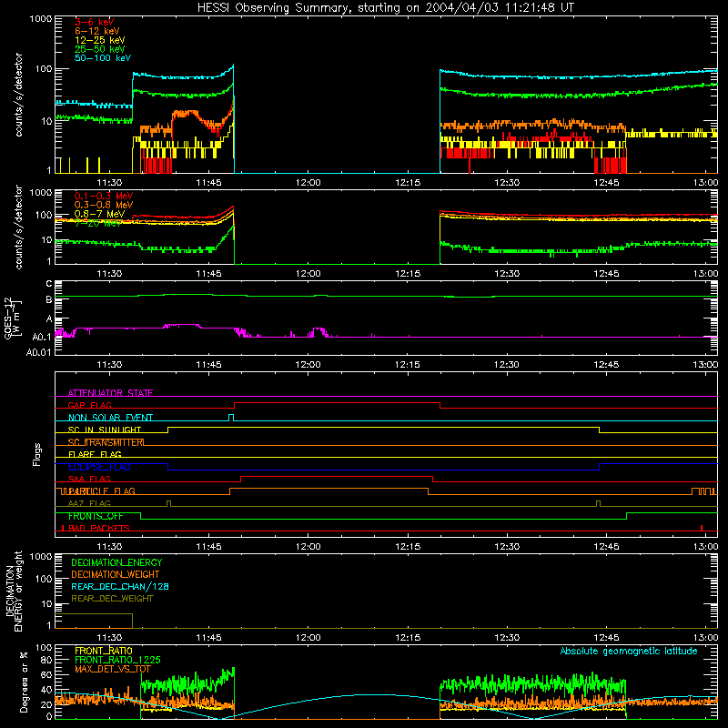
Task: Click the 11:45 tick under the GOES plot
Action: (x=208, y=365)
